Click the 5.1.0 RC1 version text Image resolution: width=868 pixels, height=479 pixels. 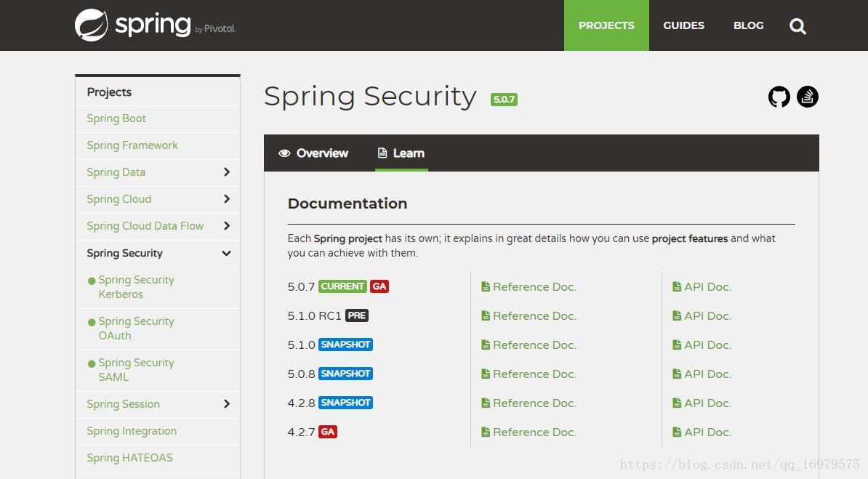315,315
